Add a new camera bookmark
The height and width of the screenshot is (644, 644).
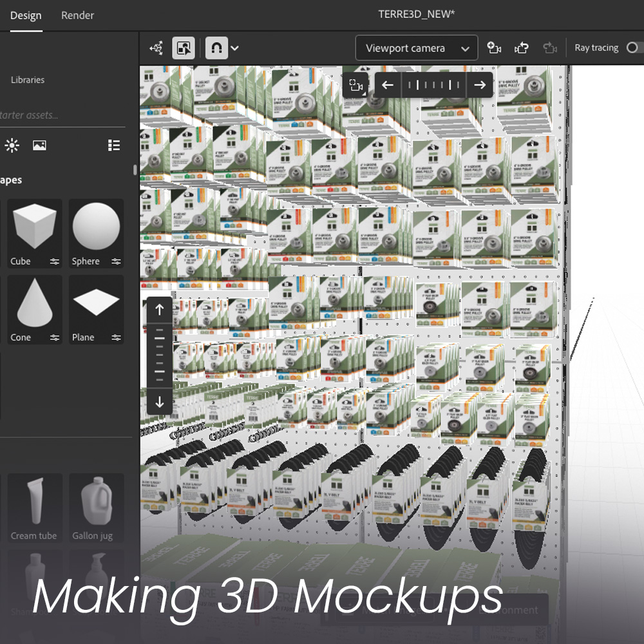[x=494, y=48]
